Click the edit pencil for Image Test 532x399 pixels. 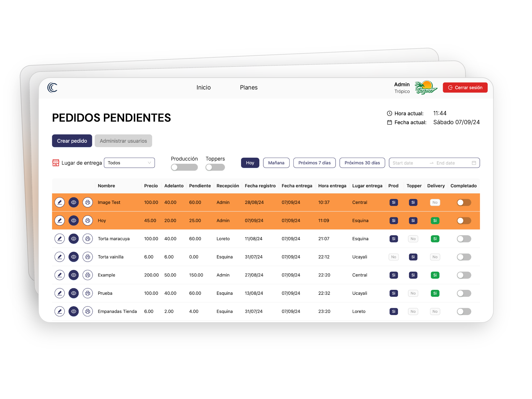pyautogui.click(x=60, y=202)
